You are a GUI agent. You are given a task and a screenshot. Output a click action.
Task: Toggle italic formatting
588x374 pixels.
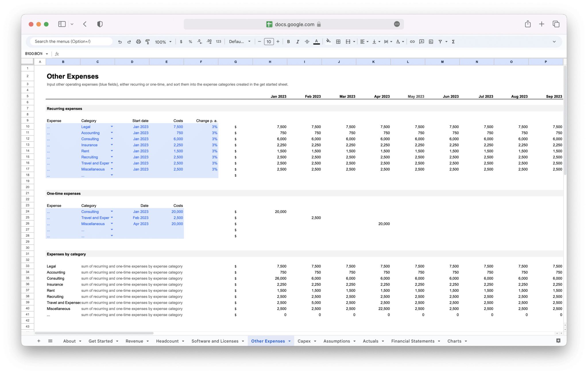[297, 42]
